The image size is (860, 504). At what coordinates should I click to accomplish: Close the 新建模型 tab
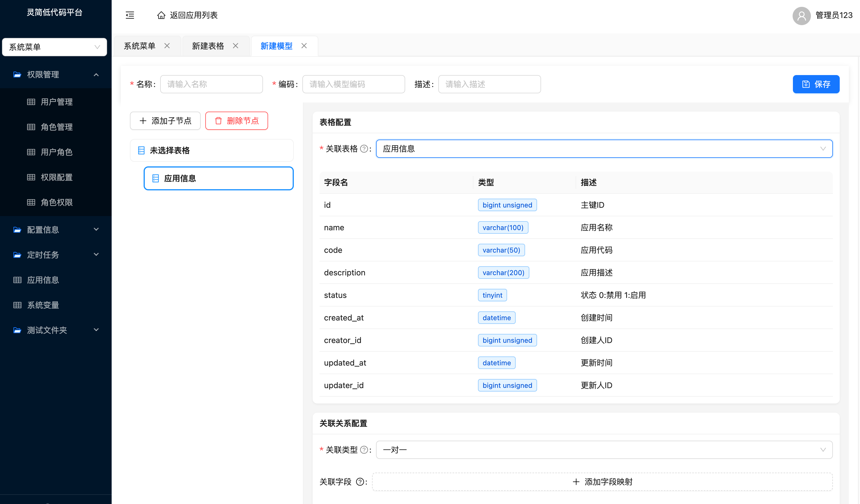pyautogui.click(x=304, y=46)
